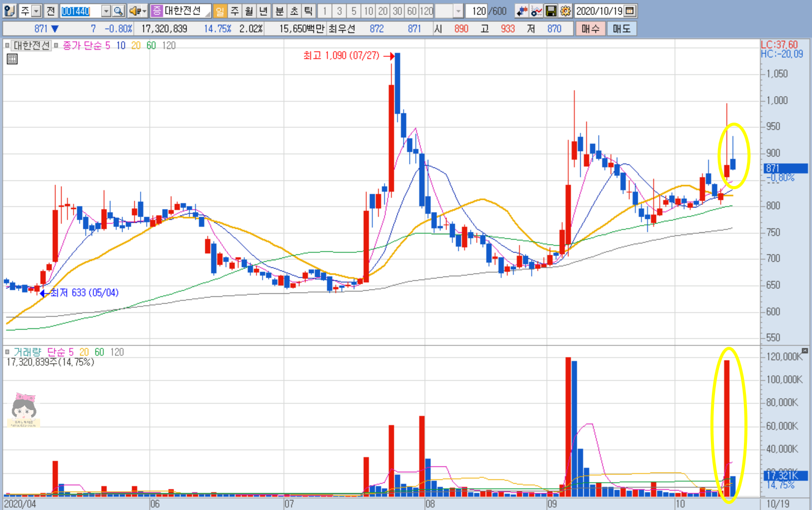
Task: Switch to the 월 (monthly) chart period
Action: (248, 11)
